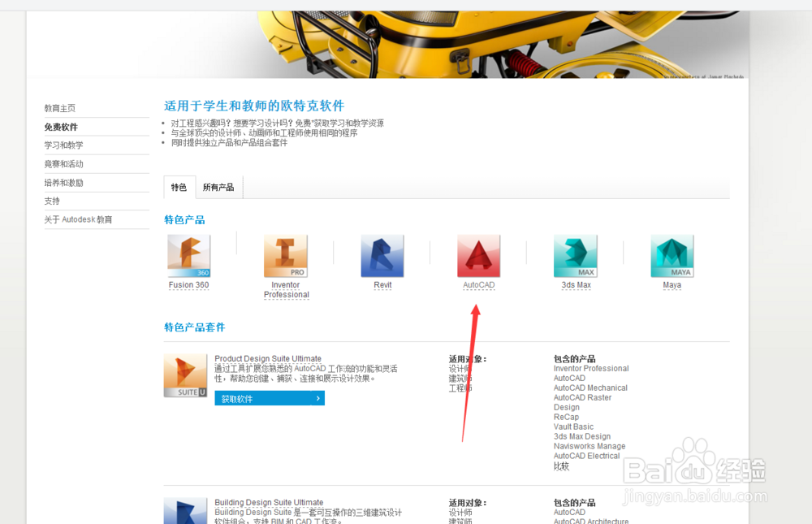The image size is (812, 524).
Task: Open the AutoCAD product icon
Action: [x=478, y=256]
